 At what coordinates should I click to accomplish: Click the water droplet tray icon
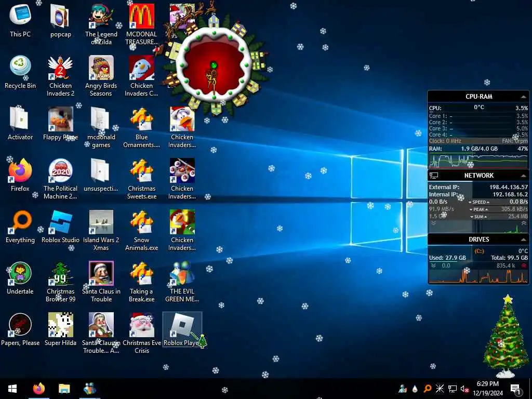tap(415, 389)
